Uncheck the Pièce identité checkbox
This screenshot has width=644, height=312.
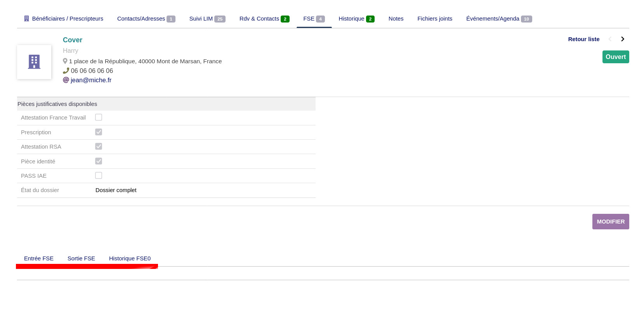pos(99,161)
